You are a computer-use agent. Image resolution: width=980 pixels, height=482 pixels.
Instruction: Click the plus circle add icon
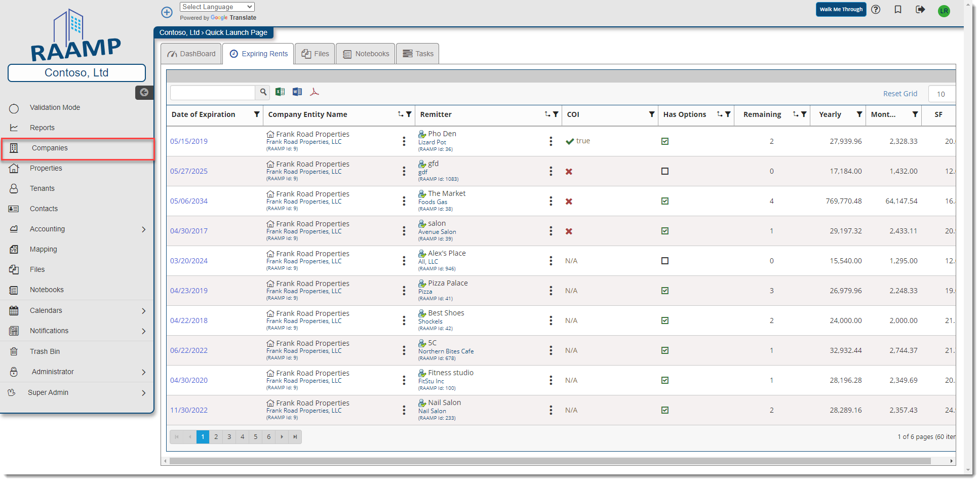pos(167,12)
